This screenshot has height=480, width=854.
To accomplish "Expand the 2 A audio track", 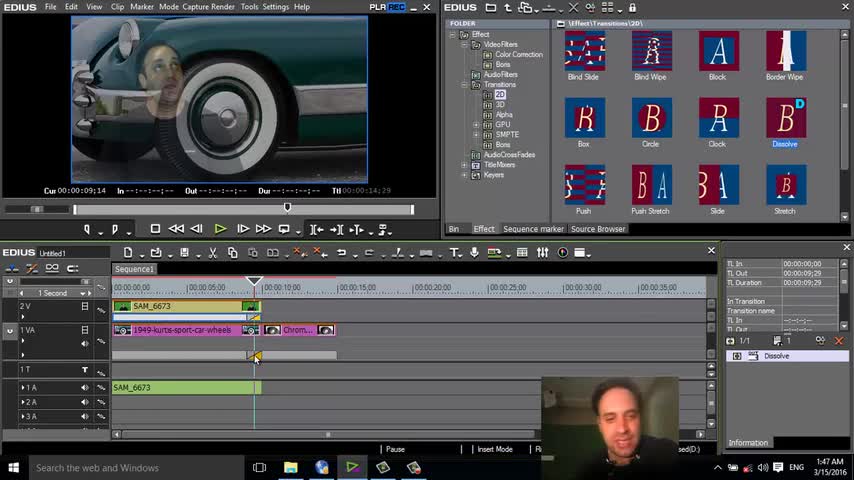I will pos(23,402).
